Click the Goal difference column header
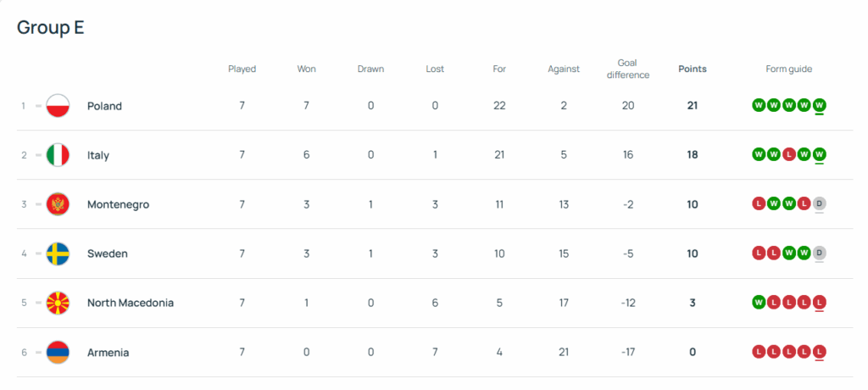This screenshot has height=390, width=868. click(628, 69)
